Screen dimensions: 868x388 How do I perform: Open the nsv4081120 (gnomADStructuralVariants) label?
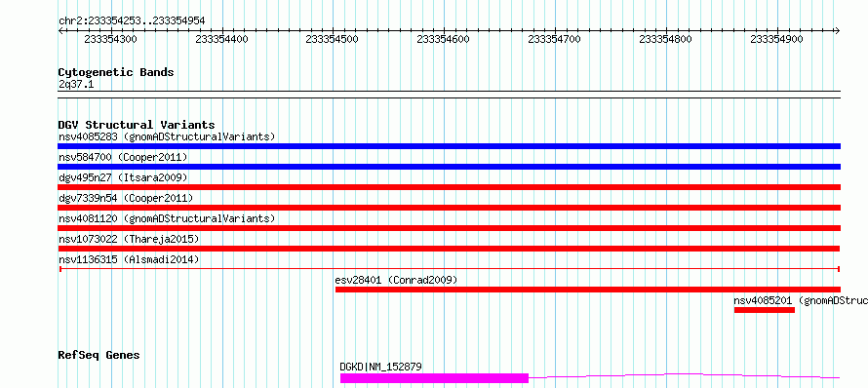[x=167, y=218]
